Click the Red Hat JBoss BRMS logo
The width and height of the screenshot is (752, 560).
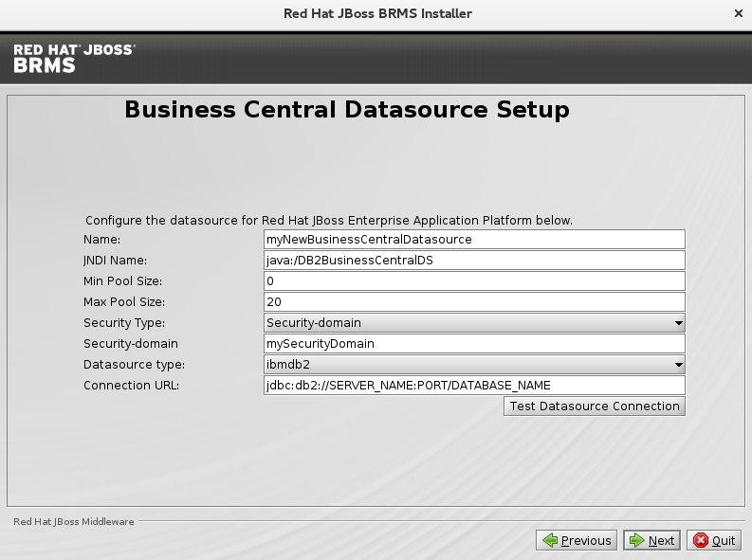coord(74,59)
